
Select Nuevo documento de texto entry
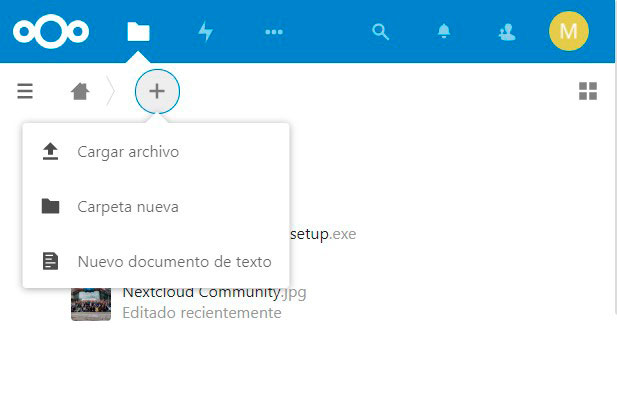pyautogui.click(x=156, y=261)
